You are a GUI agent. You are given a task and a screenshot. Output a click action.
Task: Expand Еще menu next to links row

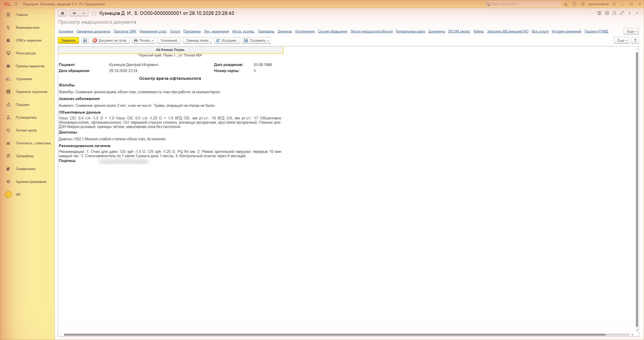(631, 31)
